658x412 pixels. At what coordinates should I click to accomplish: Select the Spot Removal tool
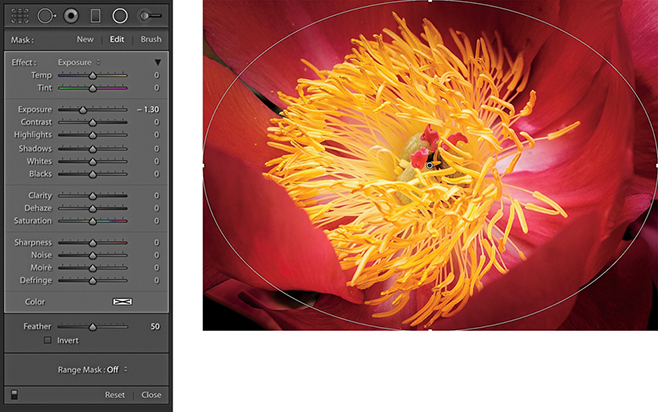[45, 16]
